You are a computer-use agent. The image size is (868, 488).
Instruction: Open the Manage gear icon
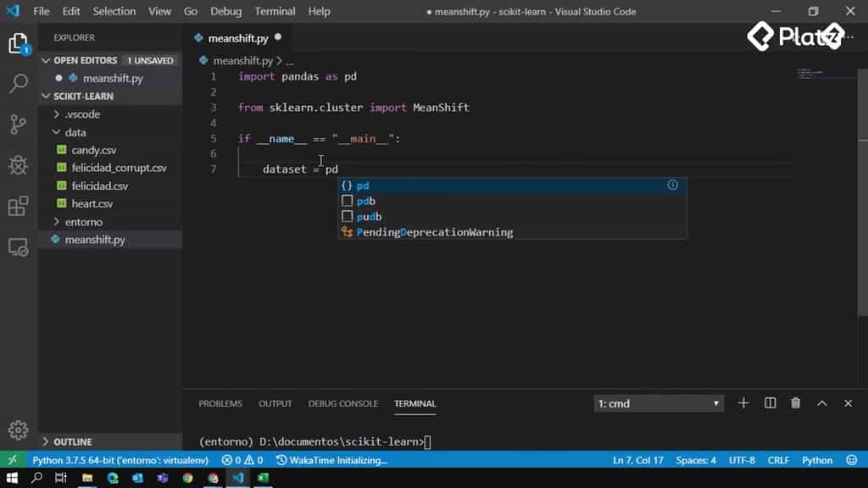click(19, 430)
